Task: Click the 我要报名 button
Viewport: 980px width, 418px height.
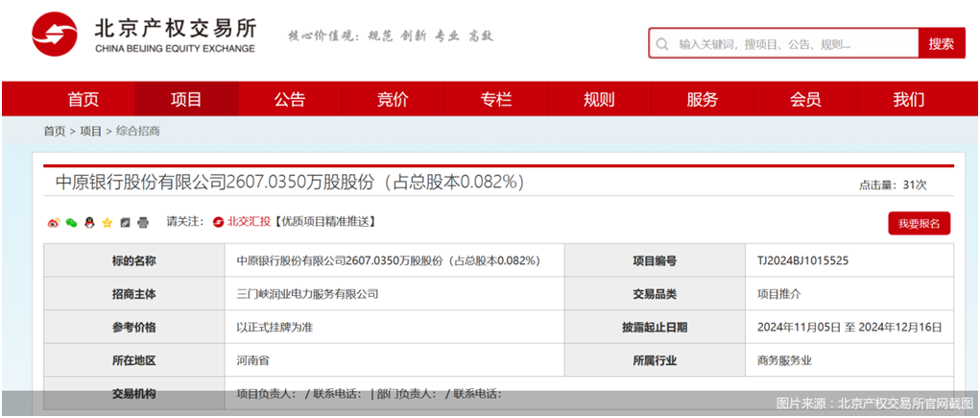Action: 919,223
